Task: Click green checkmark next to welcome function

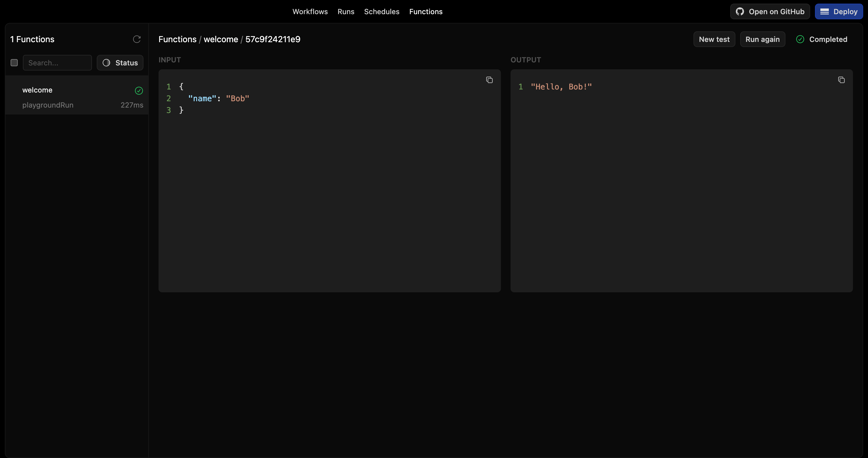Action: pyautogui.click(x=139, y=90)
